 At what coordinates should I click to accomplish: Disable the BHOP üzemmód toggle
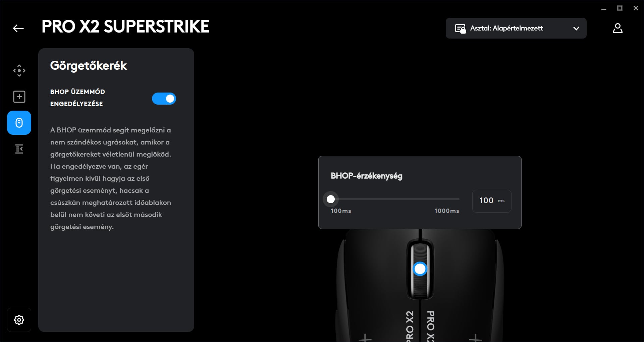coord(164,99)
